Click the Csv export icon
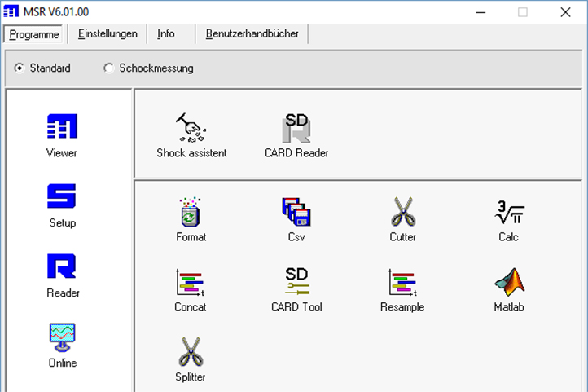588x392 pixels. [296, 213]
